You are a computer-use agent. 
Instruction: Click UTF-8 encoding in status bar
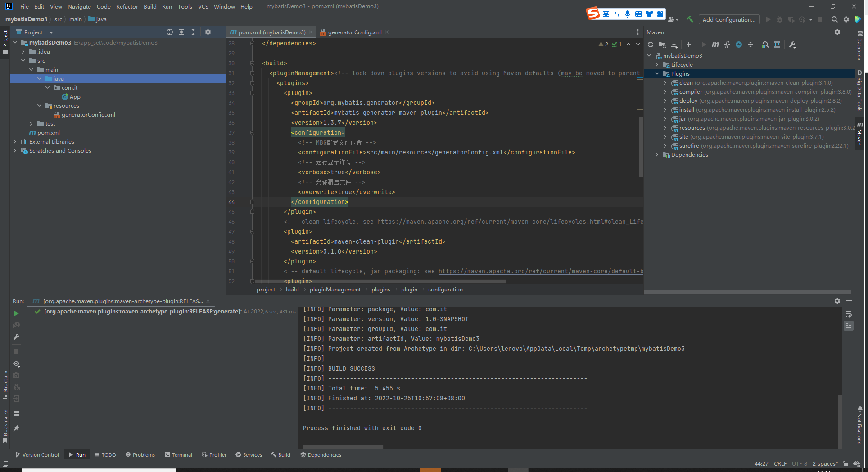800,464
